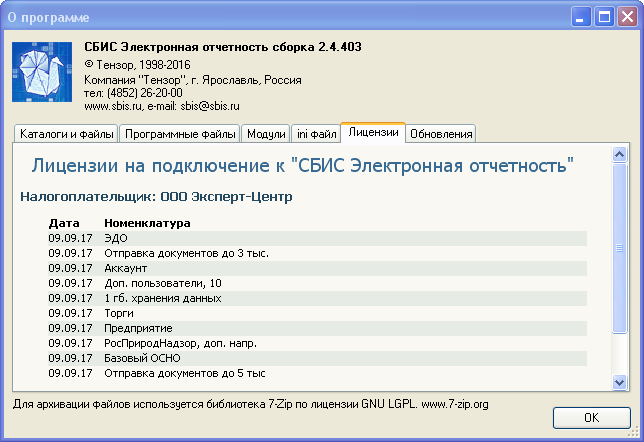Close the О программе window
The image size is (644, 442).
tap(628, 17)
